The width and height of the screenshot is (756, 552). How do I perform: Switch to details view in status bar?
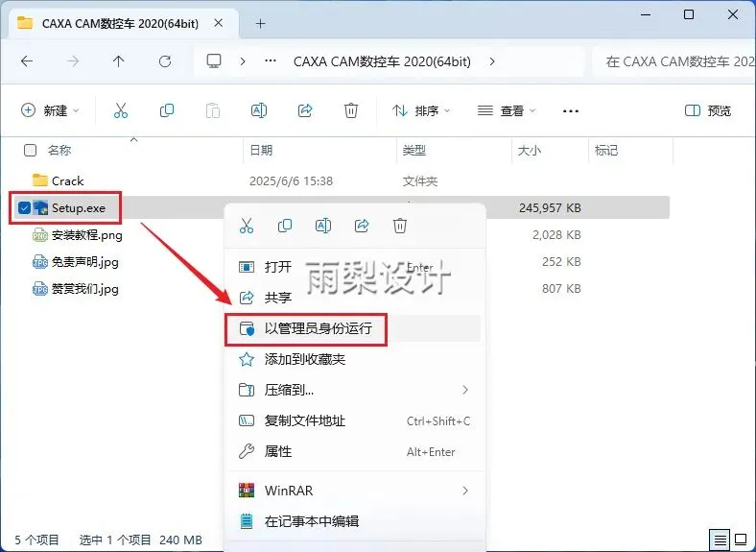pyautogui.click(x=720, y=540)
